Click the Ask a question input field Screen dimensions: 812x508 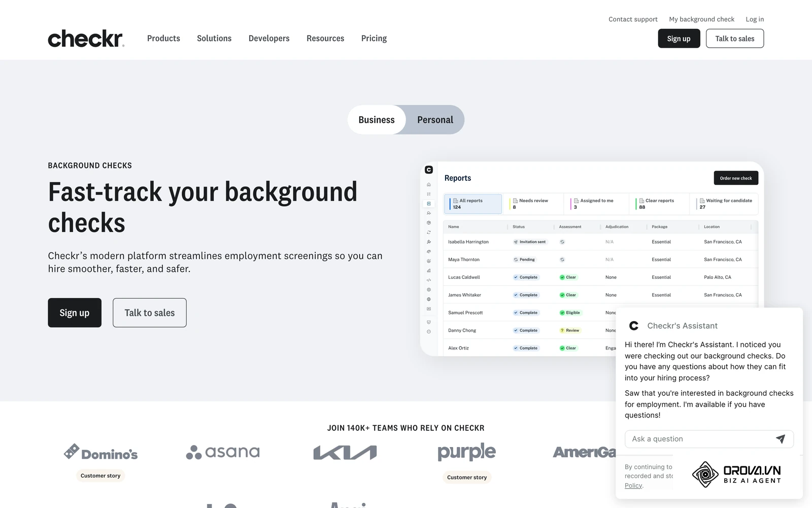pyautogui.click(x=709, y=439)
